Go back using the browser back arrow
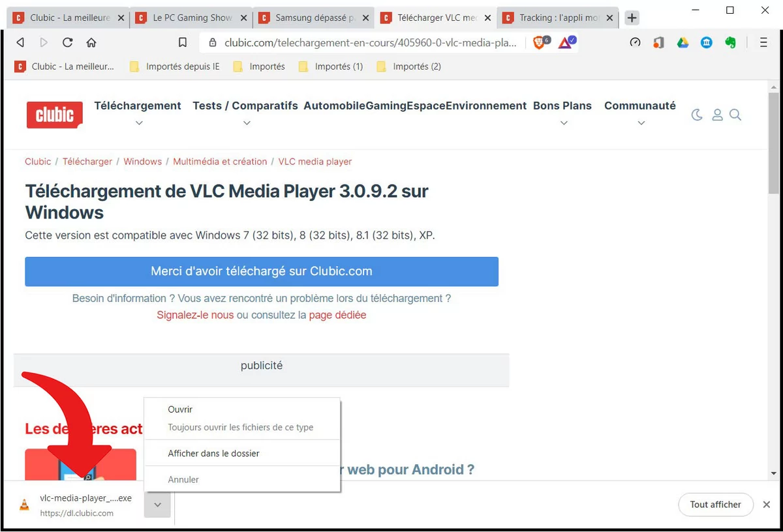The height and width of the screenshot is (532, 783). click(x=20, y=42)
